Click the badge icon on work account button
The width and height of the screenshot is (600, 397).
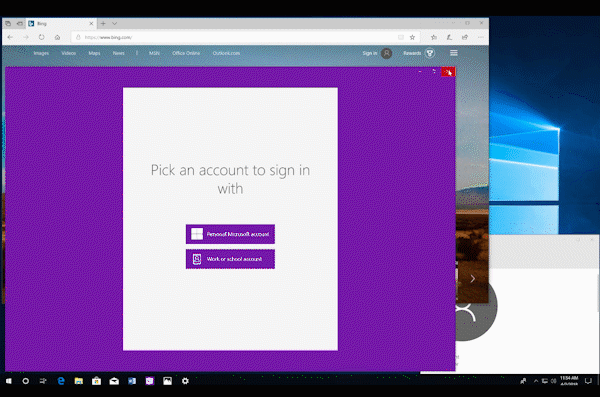click(197, 259)
